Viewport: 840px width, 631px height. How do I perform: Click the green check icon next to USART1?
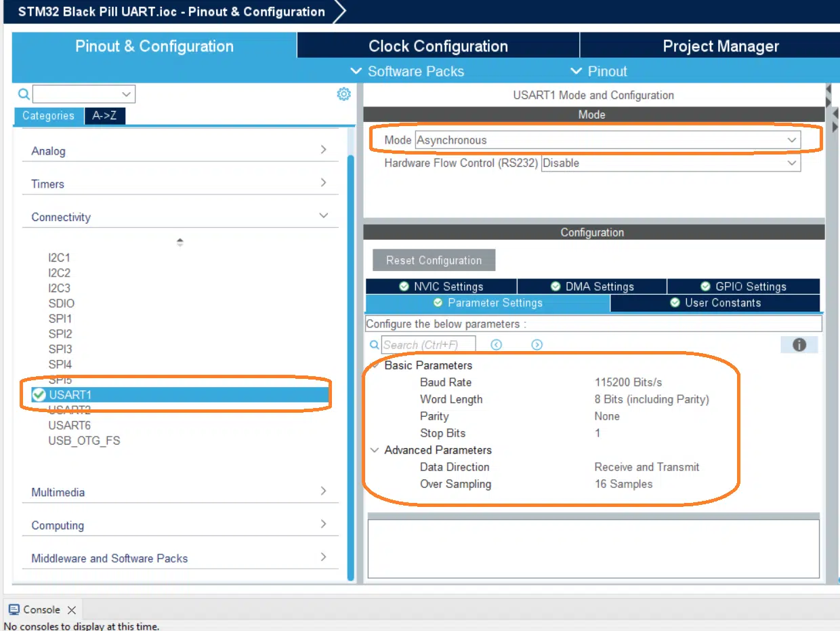[x=39, y=394]
